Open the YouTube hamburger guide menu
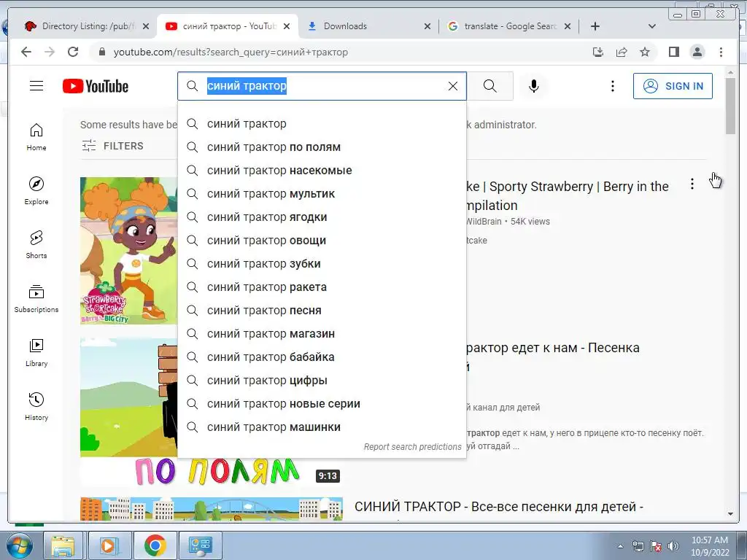The height and width of the screenshot is (560, 747). 36,86
